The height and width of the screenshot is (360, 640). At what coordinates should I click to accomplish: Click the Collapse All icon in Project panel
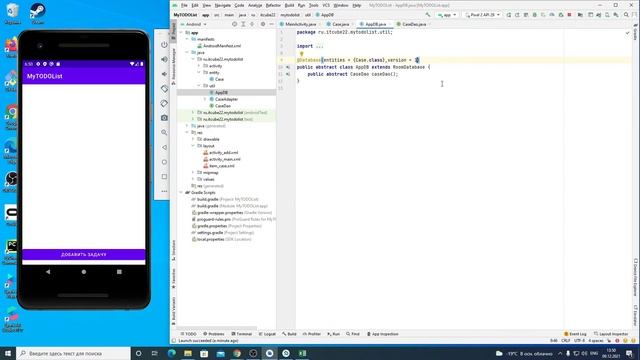252,24
